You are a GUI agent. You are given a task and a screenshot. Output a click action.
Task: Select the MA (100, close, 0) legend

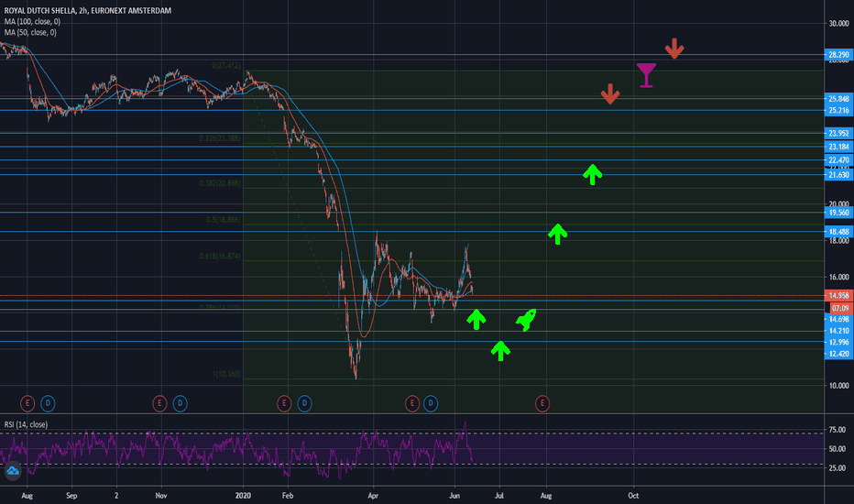click(x=32, y=21)
